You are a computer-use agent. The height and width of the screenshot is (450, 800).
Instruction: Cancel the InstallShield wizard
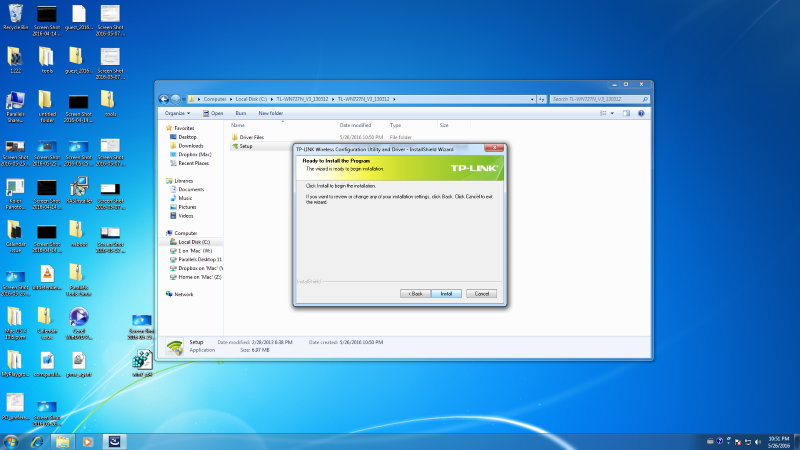pos(480,294)
